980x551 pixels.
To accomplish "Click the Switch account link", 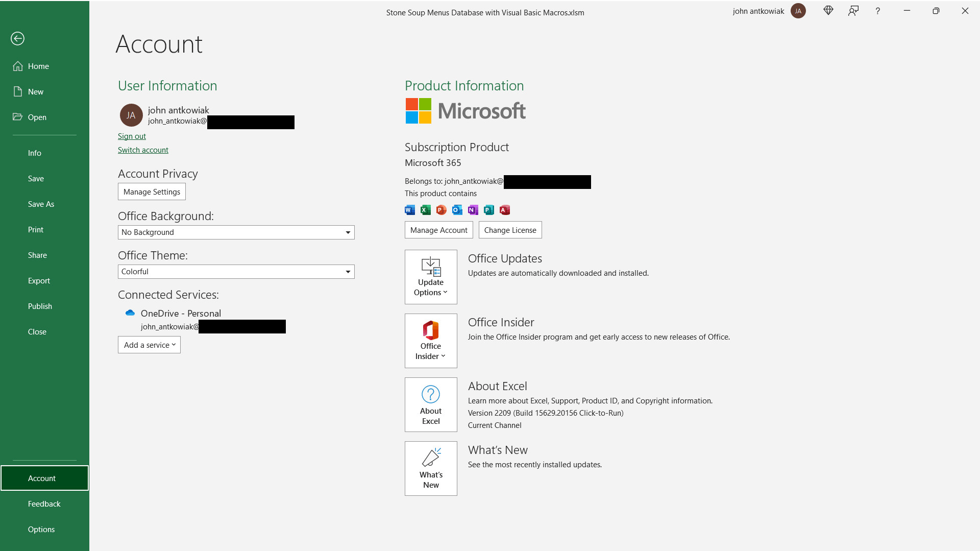I will [143, 150].
